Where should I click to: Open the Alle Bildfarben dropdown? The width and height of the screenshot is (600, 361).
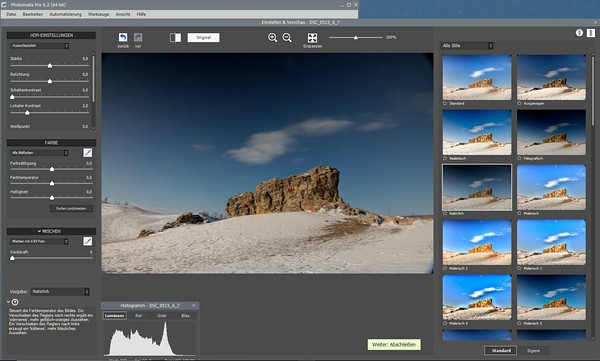click(x=39, y=153)
